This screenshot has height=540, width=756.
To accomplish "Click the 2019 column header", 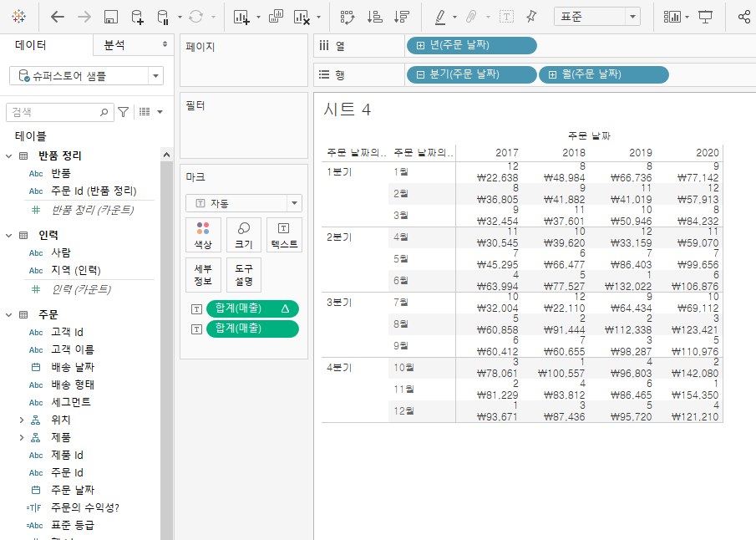I will [640, 153].
